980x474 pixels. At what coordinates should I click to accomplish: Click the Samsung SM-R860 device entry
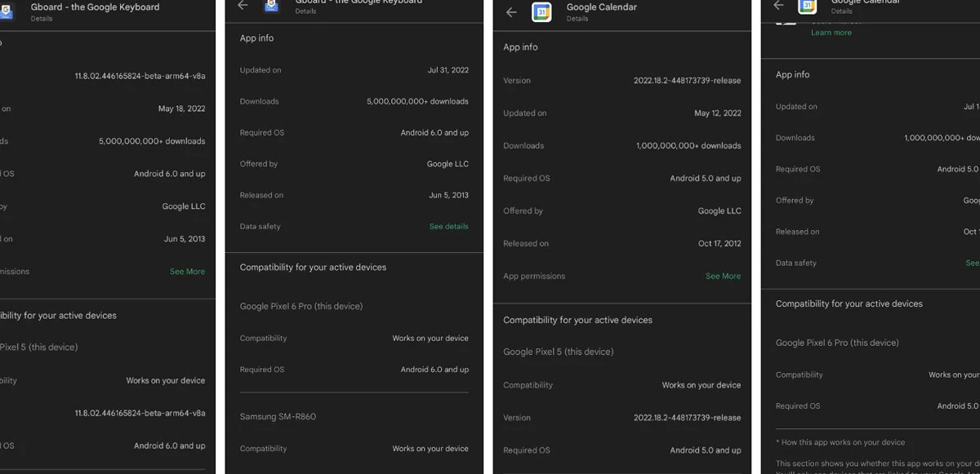pyautogui.click(x=276, y=416)
